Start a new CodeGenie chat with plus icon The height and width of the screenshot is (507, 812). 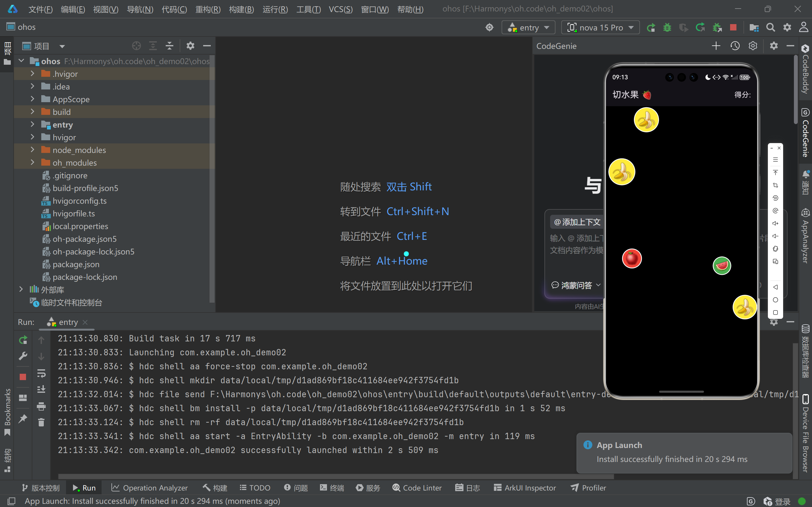pyautogui.click(x=716, y=46)
